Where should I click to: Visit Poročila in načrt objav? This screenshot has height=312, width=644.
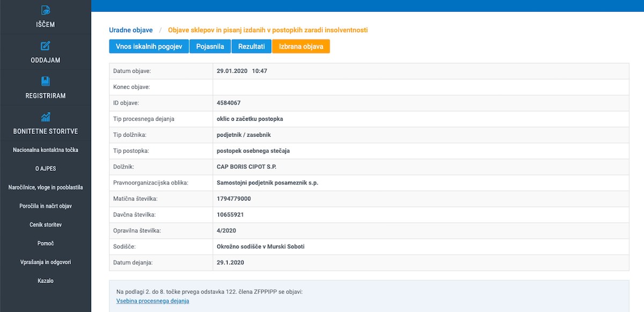46,206
